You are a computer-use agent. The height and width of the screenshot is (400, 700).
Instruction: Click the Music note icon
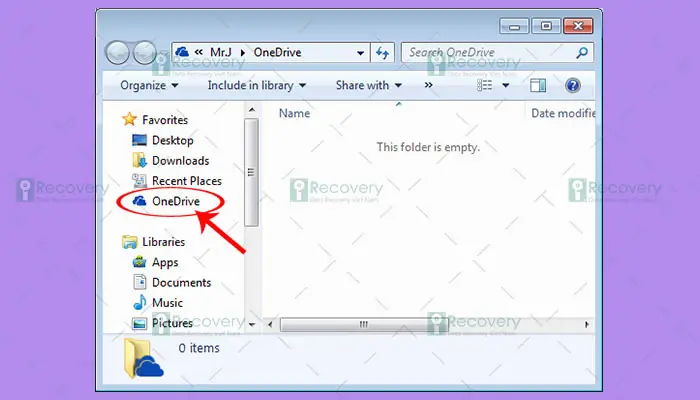click(x=140, y=303)
